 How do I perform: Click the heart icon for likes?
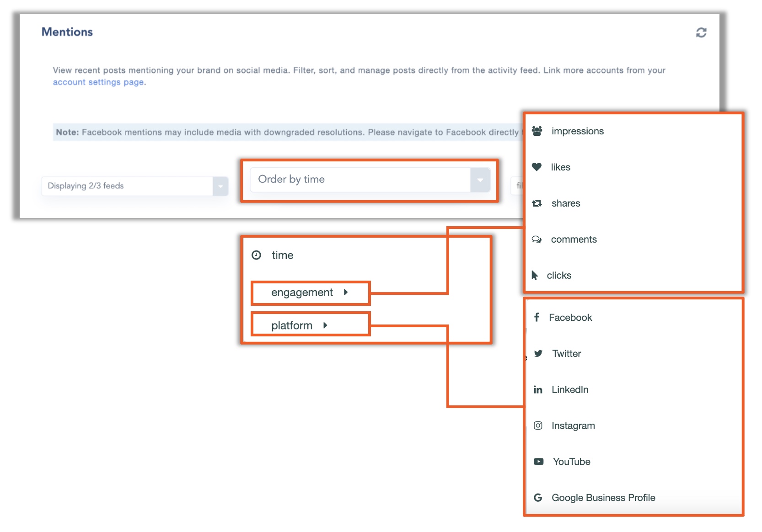click(x=537, y=167)
